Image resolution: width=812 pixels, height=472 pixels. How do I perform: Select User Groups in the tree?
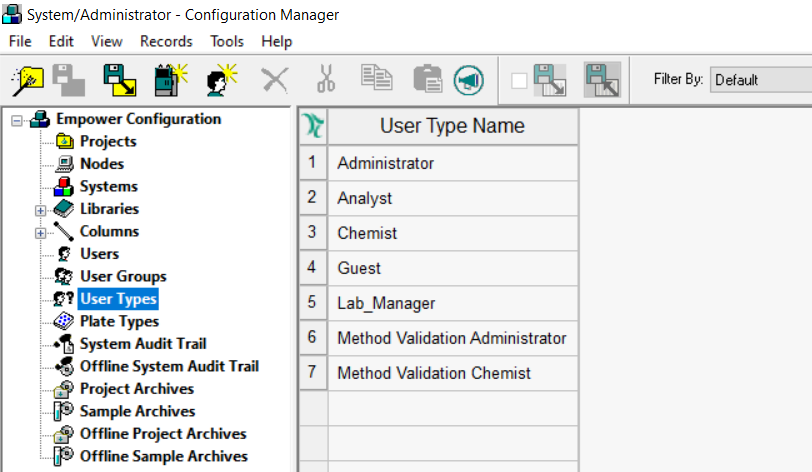click(x=123, y=276)
